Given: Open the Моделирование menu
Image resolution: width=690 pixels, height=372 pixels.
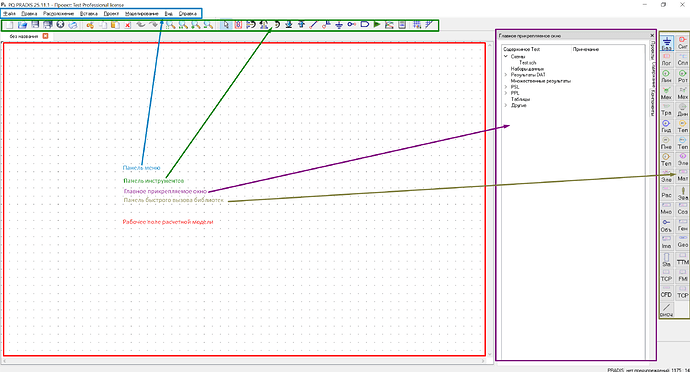Looking at the screenshot, I should (142, 14).
